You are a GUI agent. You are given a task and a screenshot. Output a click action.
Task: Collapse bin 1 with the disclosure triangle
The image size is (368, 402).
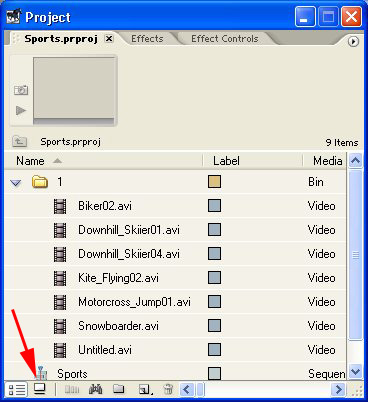tap(16, 183)
